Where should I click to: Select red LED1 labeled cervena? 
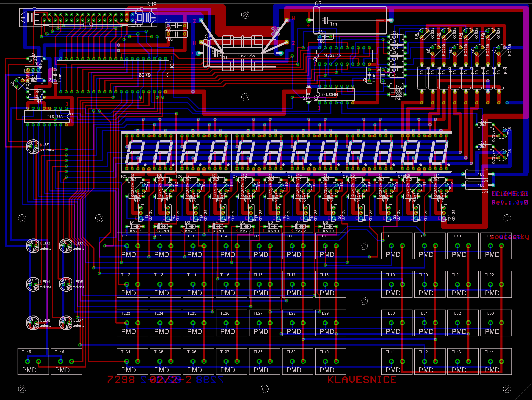click(x=33, y=147)
